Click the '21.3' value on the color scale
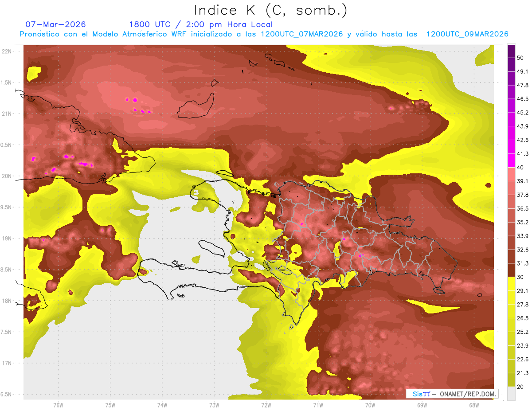This screenshot has width=532, height=411. point(522,373)
